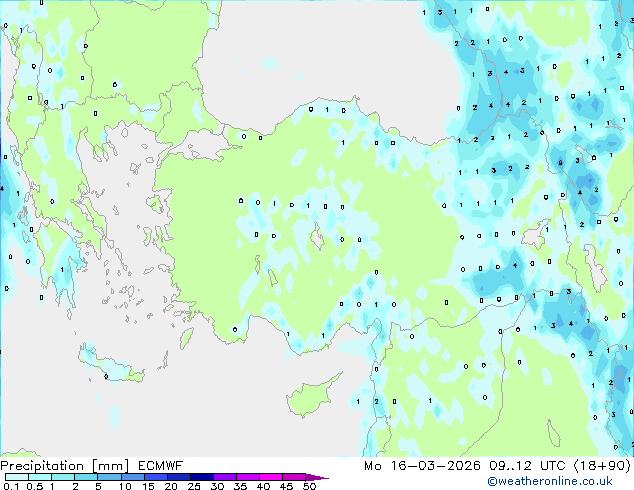Screen dimensions: 634x490
Task: Click Lake Van outline in eastern Turkey
Action: pos(537,234)
